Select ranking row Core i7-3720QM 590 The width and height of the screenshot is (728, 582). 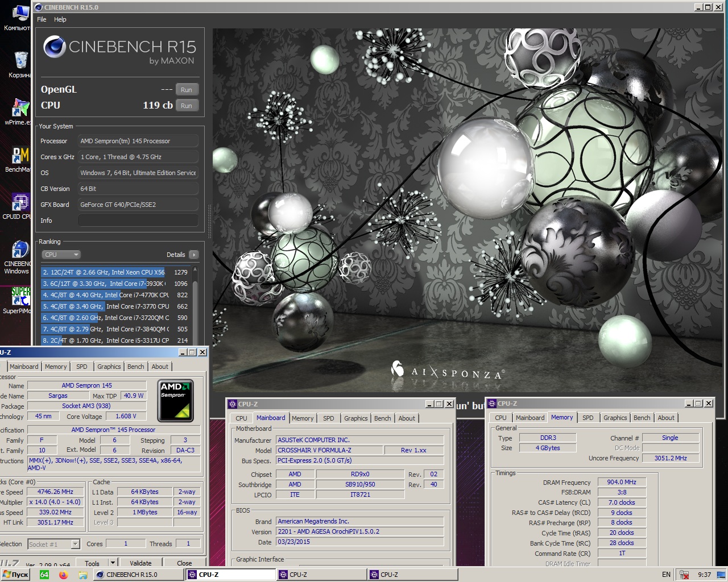click(115, 318)
